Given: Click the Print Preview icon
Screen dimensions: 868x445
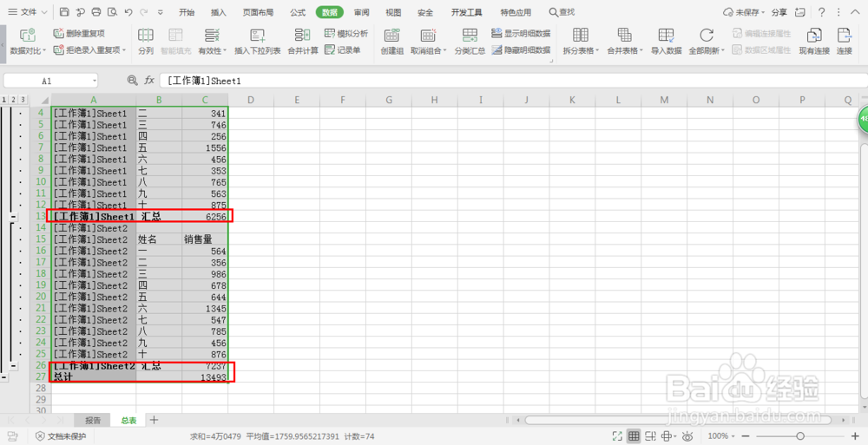Looking at the screenshot, I should click(x=112, y=11).
